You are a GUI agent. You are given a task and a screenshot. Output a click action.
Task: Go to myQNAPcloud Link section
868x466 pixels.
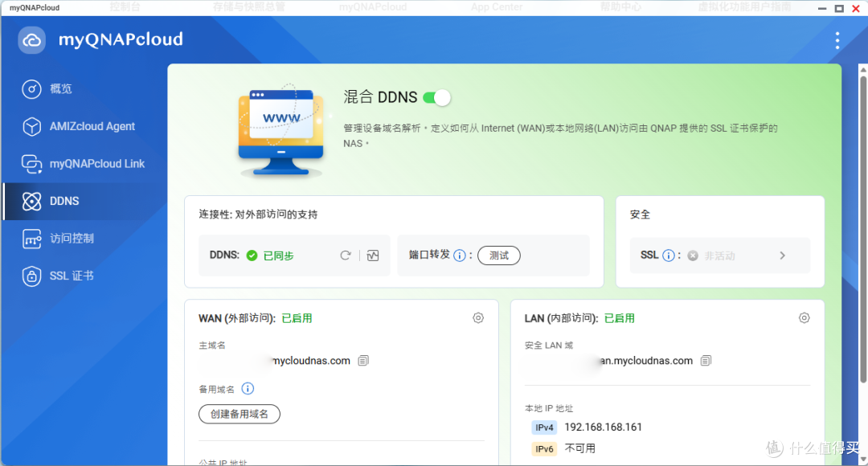pyautogui.click(x=84, y=164)
